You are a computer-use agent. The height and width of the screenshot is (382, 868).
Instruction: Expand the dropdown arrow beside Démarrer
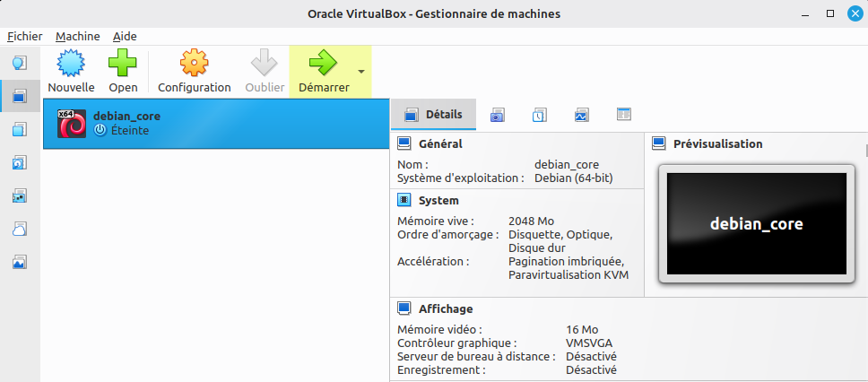pos(360,72)
